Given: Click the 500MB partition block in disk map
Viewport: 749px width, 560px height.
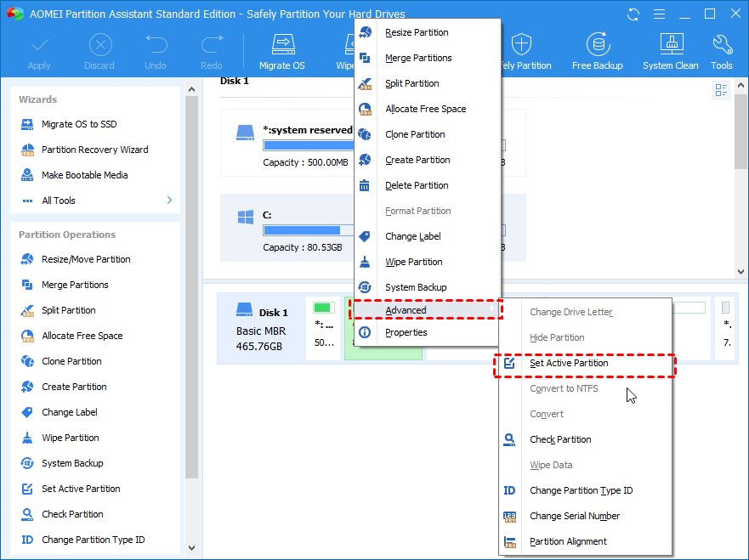Looking at the screenshot, I should tap(324, 328).
